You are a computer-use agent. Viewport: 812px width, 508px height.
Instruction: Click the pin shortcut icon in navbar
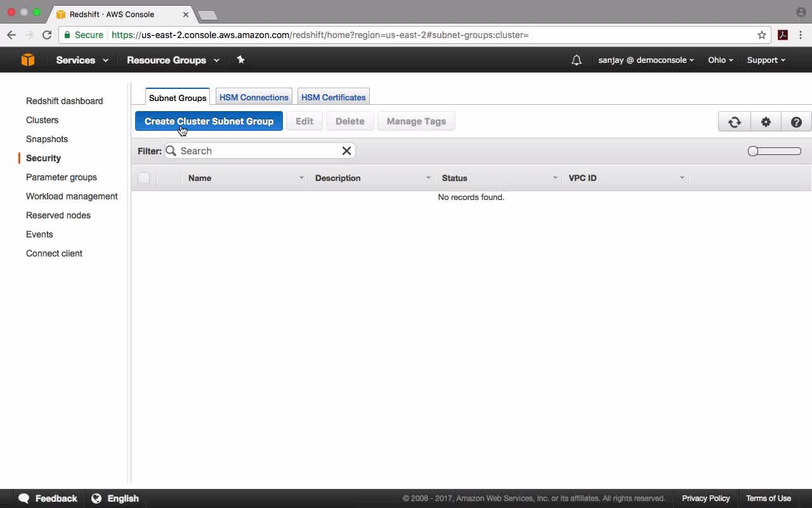click(240, 60)
